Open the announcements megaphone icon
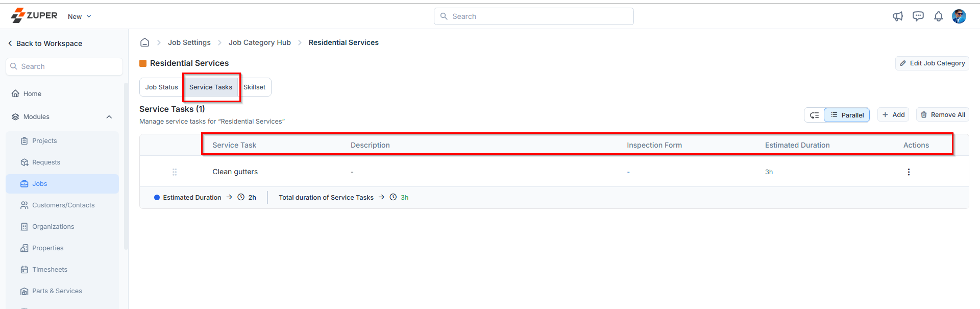Screen dimensions: 980x309 pyautogui.click(x=898, y=16)
